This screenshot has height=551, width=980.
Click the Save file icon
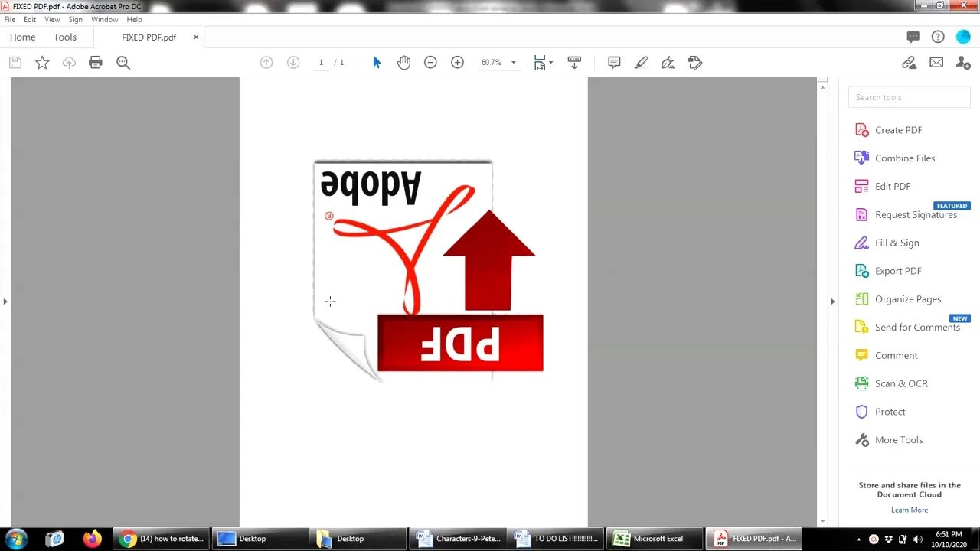(15, 63)
